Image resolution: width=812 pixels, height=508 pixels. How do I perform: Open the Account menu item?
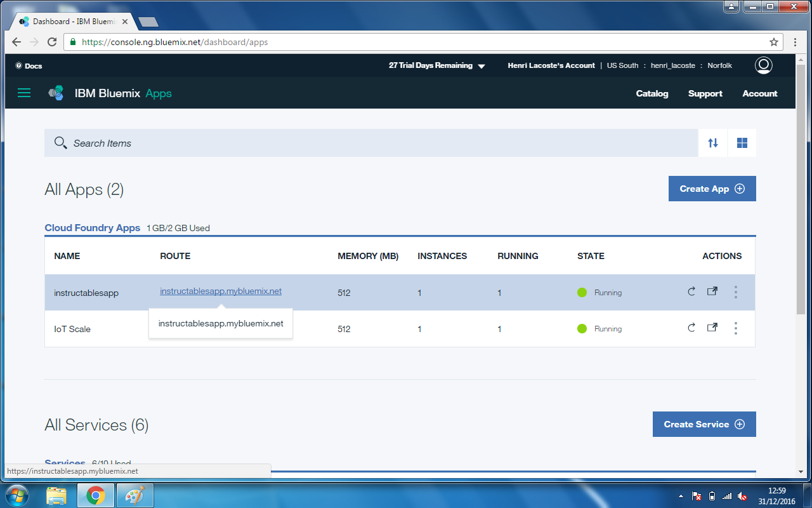coord(760,93)
